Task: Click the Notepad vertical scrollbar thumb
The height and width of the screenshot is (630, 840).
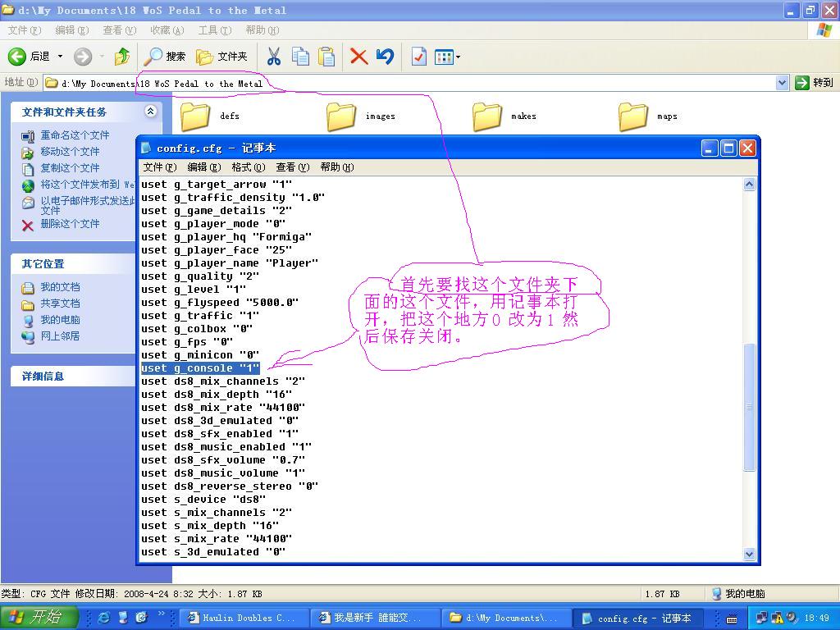Action: pyautogui.click(x=749, y=408)
